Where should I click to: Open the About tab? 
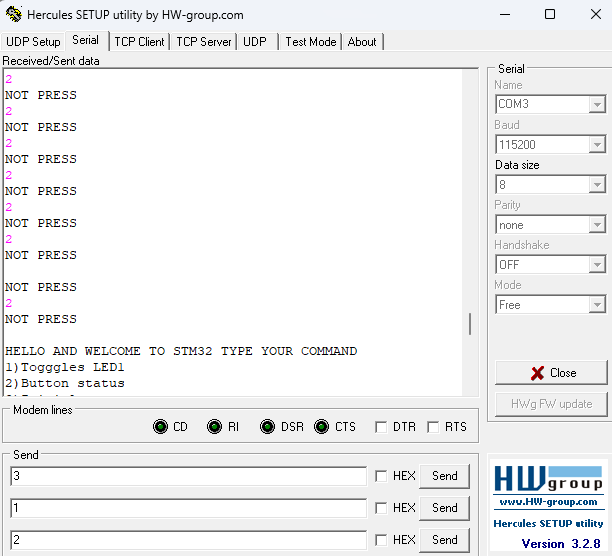pos(362,42)
